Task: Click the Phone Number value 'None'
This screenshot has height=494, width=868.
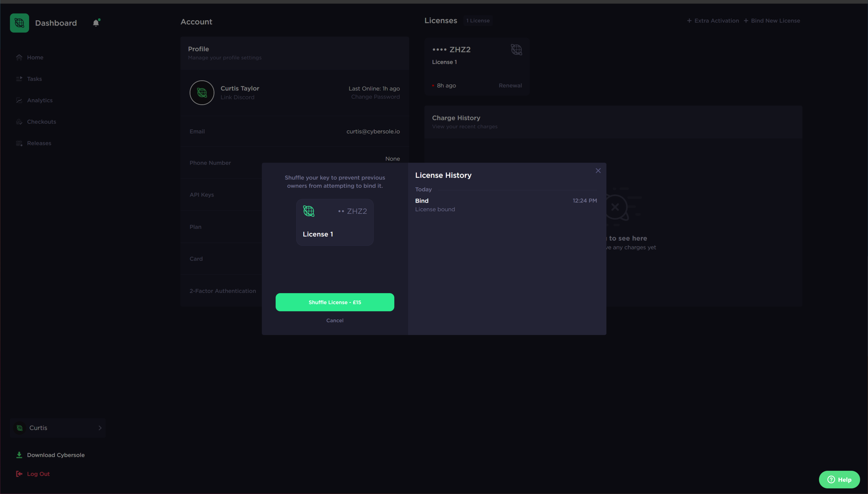Action: (x=393, y=158)
